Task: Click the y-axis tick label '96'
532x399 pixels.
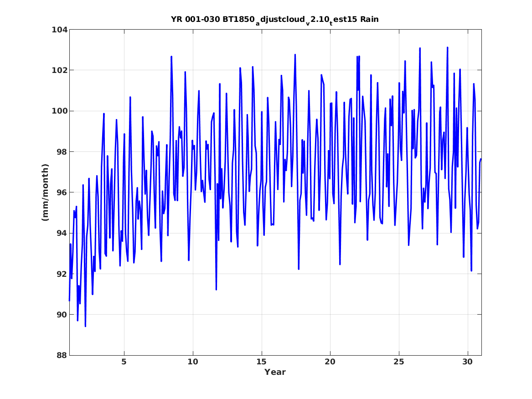Action: [62, 193]
